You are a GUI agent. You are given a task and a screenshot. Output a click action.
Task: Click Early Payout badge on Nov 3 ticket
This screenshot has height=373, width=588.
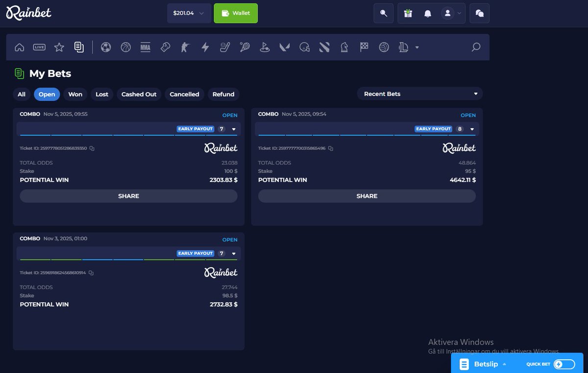(x=196, y=254)
